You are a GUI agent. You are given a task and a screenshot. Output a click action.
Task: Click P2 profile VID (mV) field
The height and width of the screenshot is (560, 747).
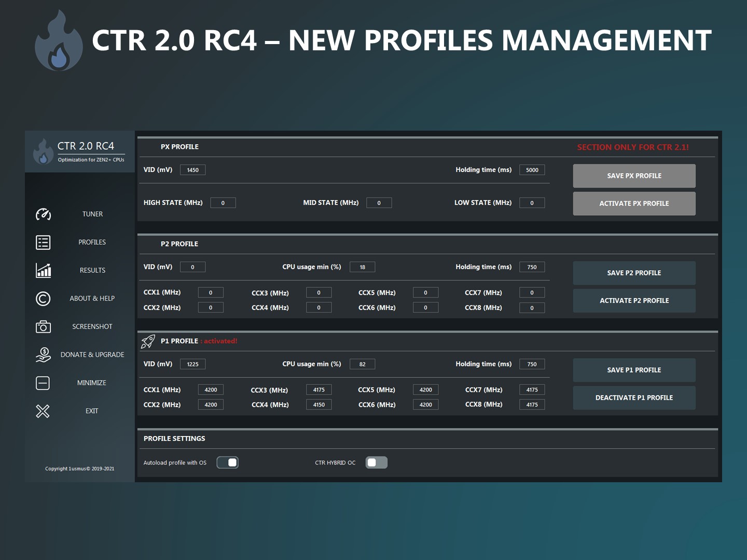(192, 267)
